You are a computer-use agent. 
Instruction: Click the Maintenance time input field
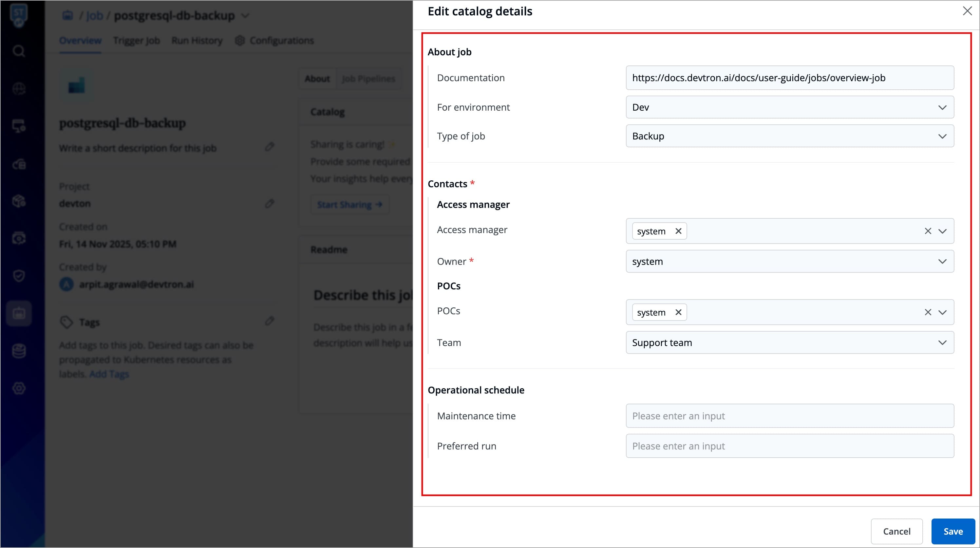[789, 416]
